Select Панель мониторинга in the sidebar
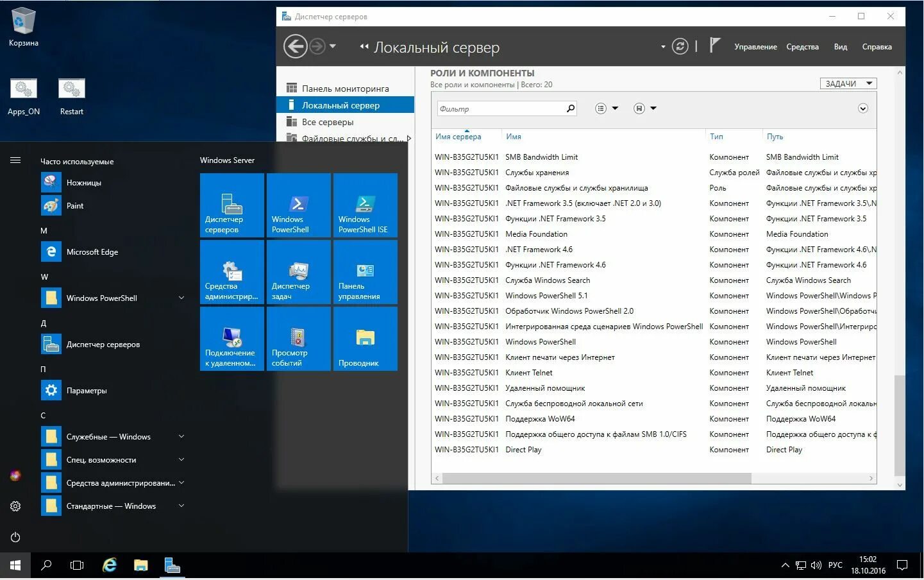 pyautogui.click(x=346, y=89)
